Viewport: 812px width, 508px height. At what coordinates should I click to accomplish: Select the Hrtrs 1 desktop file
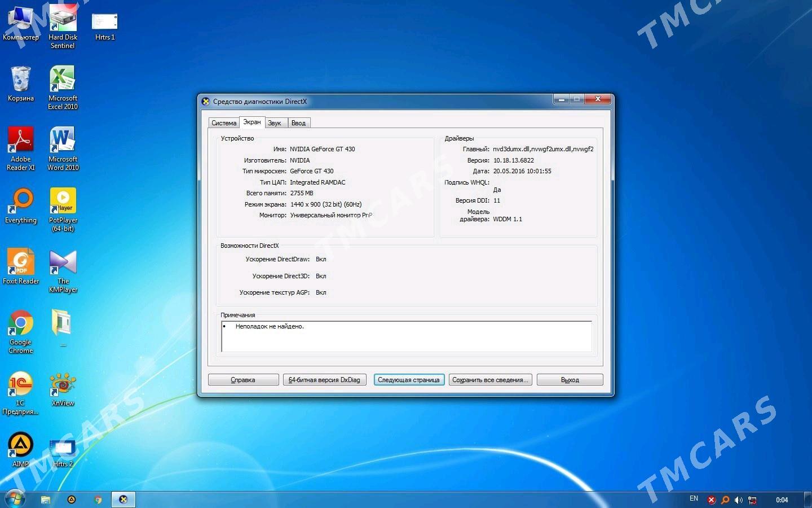(x=105, y=25)
